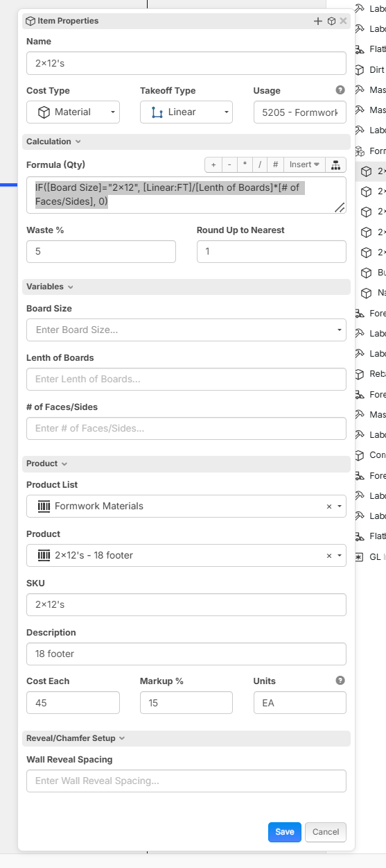The image size is (386, 868).
Task: Click the Cancel button
Action: tap(326, 832)
